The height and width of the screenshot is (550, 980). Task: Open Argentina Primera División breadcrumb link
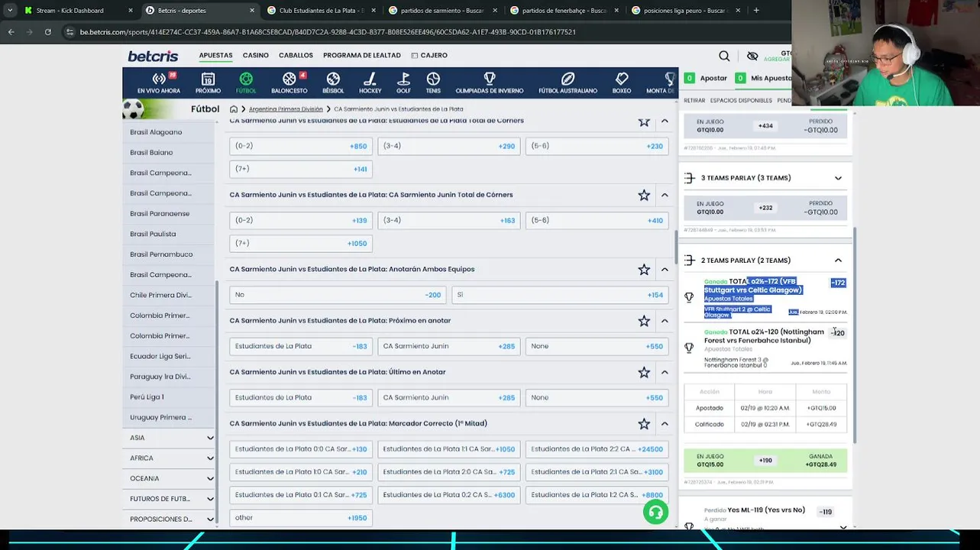pos(286,109)
